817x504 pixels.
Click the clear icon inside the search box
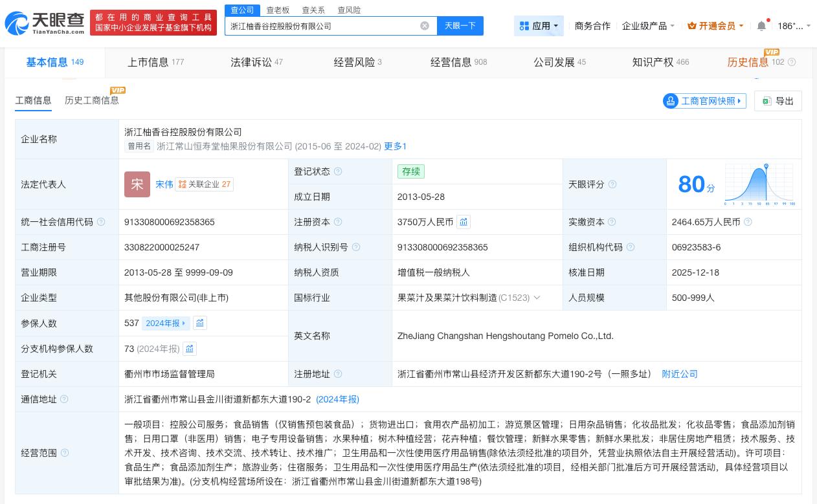tap(425, 26)
